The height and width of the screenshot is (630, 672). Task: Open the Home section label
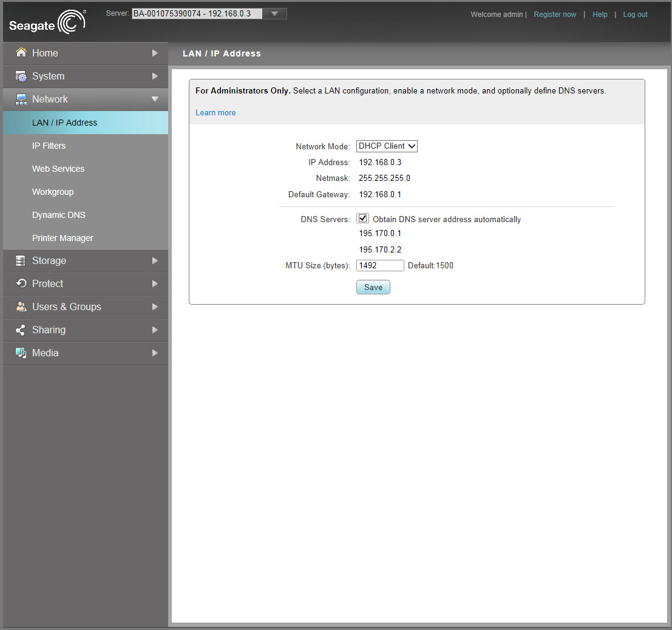pos(45,53)
